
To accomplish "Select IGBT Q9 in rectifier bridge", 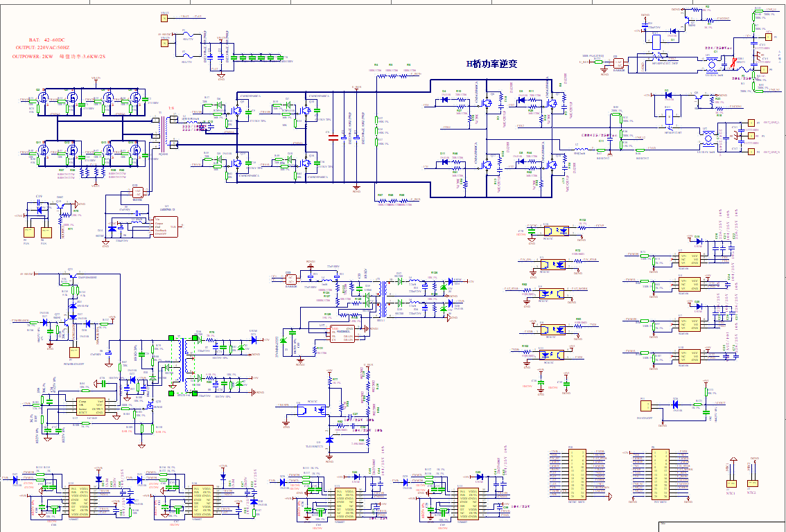I will click(238, 110).
